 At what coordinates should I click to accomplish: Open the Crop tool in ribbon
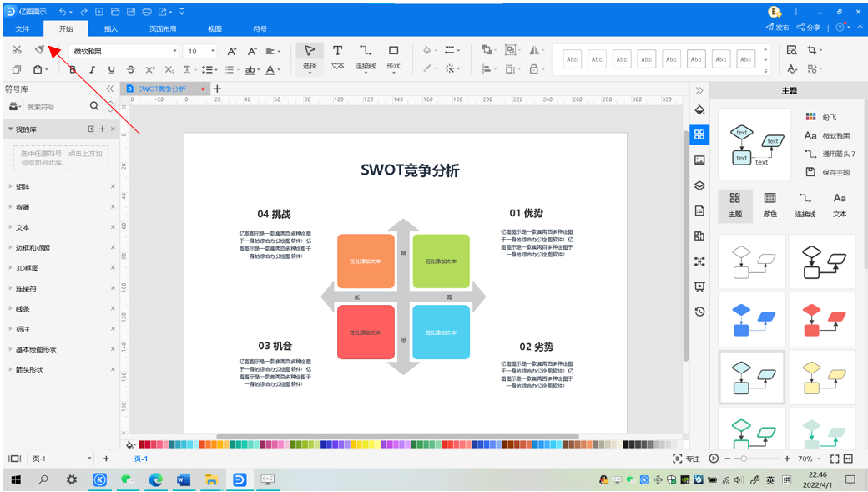(811, 50)
